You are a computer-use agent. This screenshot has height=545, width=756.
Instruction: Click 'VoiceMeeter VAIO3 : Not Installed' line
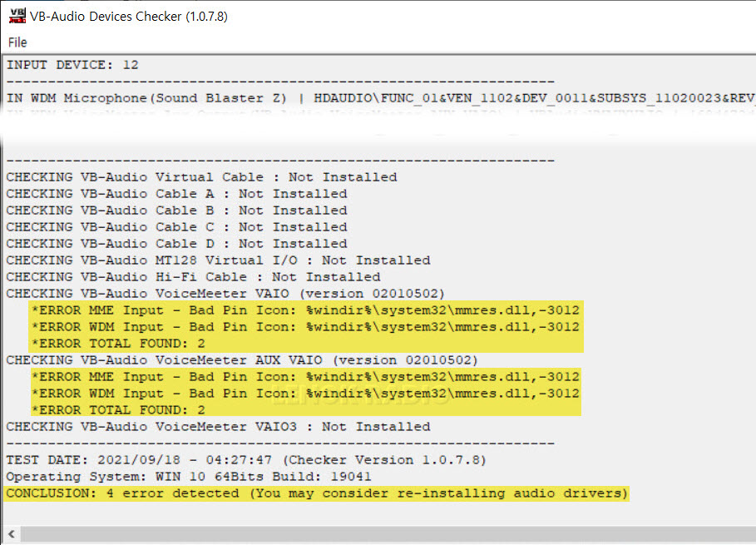pyautogui.click(x=218, y=427)
